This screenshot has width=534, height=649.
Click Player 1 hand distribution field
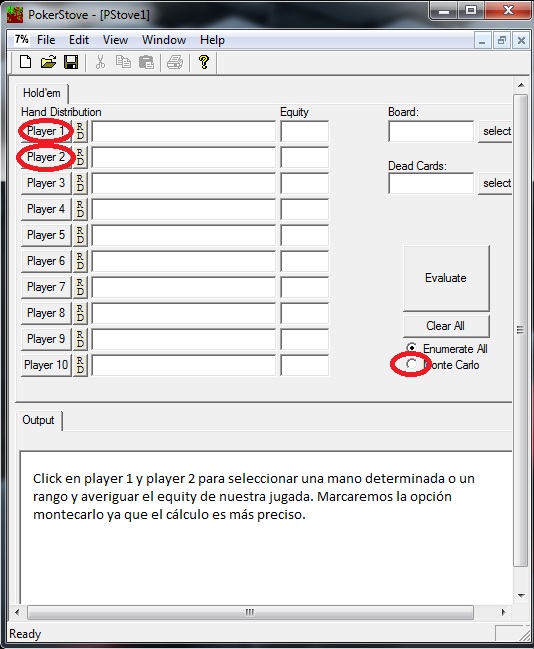coord(183,131)
